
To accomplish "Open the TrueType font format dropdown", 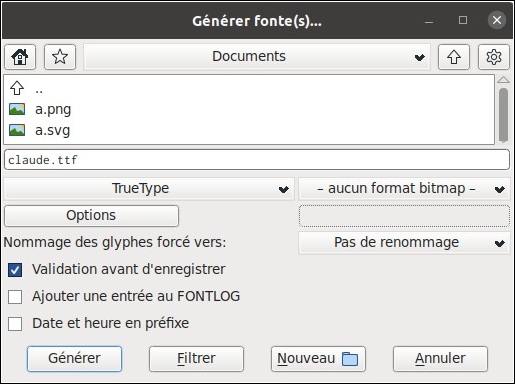I will tap(149, 189).
